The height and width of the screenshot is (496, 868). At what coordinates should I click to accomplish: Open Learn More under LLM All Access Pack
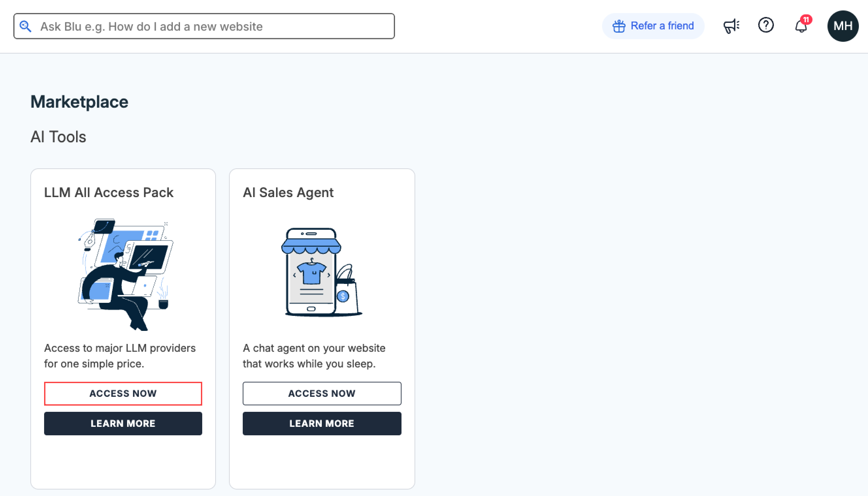pos(123,424)
